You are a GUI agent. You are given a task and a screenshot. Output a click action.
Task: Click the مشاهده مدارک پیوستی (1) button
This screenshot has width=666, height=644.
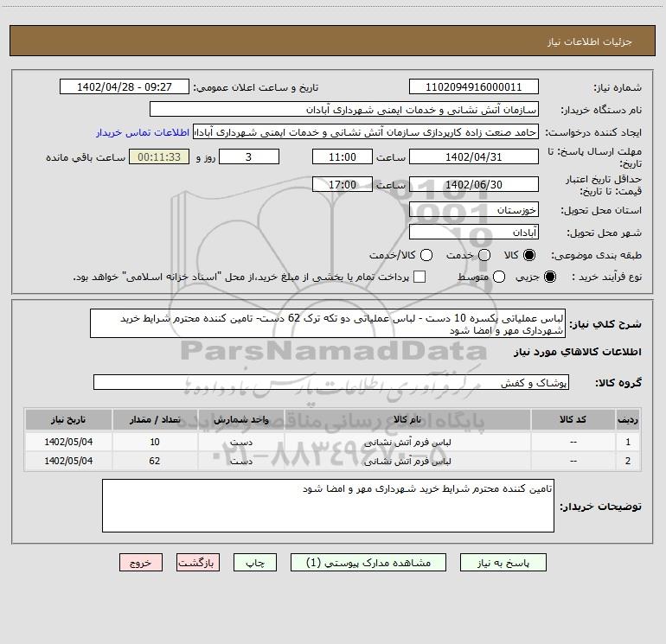coord(368,563)
